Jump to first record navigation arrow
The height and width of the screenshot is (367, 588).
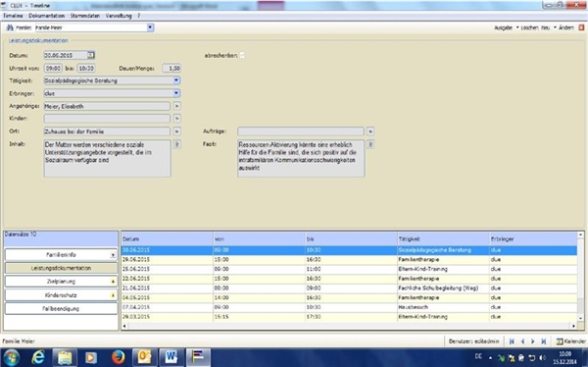(512, 341)
